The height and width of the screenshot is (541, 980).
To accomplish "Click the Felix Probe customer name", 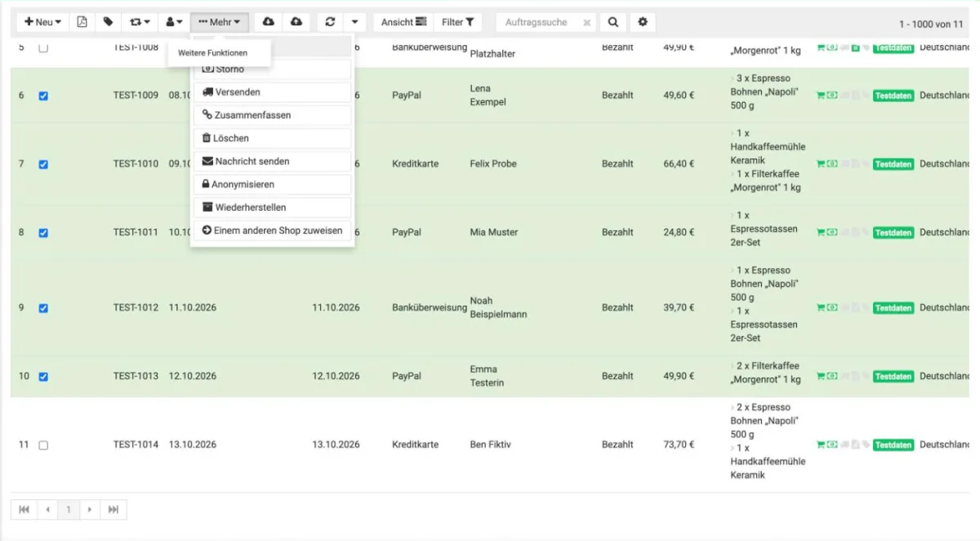I will tap(493, 163).
